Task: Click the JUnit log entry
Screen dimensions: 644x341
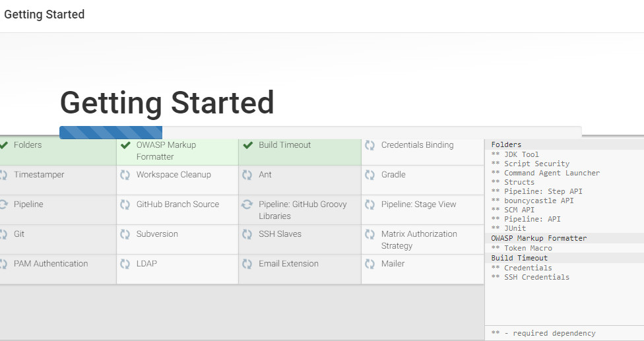Action: pos(509,228)
